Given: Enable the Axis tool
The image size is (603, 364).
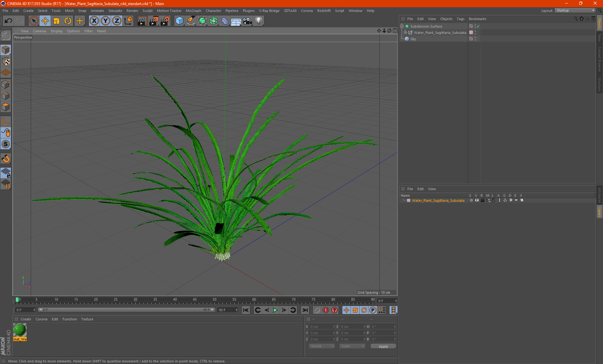Looking at the screenshot, I should point(6,121).
